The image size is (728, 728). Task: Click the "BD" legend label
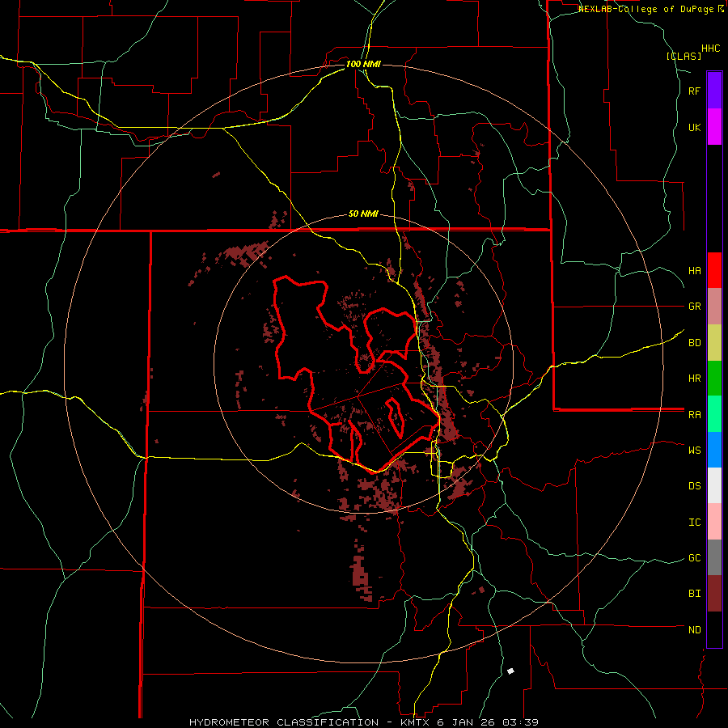click(694, 343)
